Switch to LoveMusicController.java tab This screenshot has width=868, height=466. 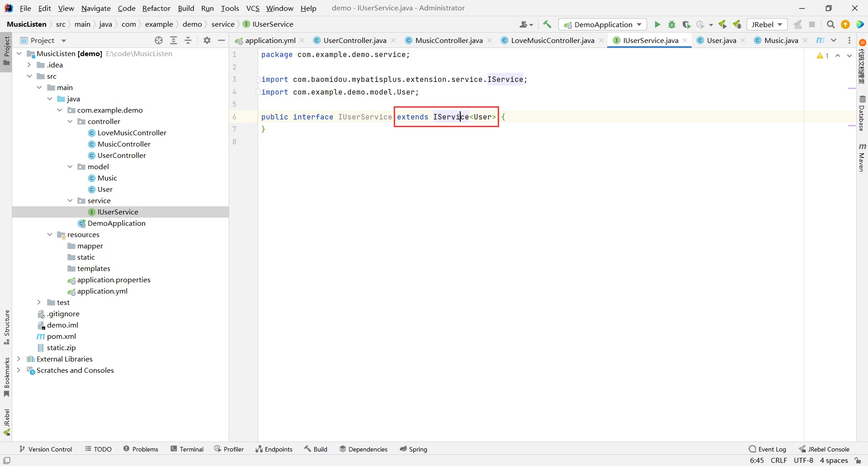pyautogui.click(x=552, y=40)
